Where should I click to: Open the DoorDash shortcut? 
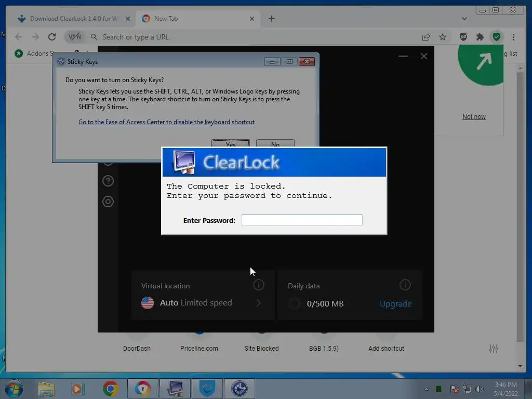pyautogui.click(x=137, y=349)
